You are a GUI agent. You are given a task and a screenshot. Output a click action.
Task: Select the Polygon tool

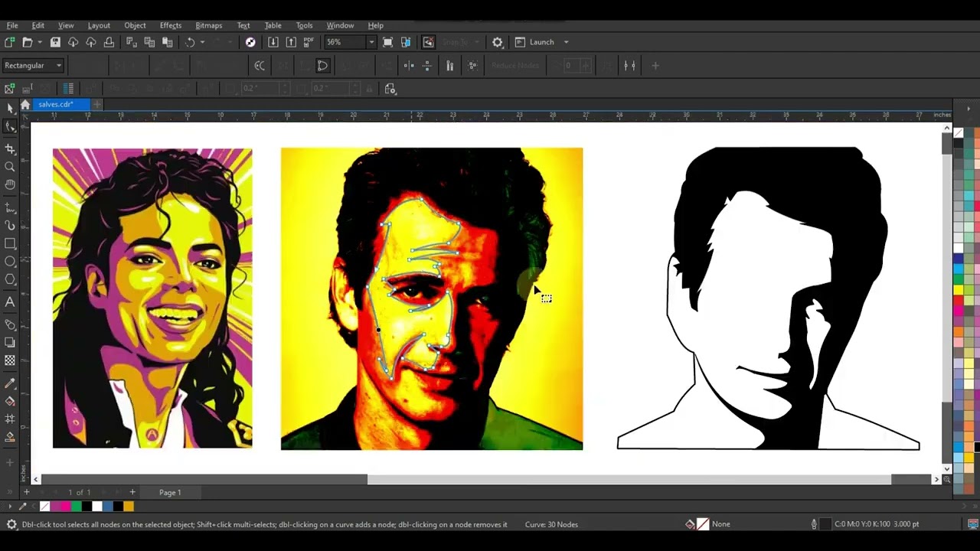10,280
